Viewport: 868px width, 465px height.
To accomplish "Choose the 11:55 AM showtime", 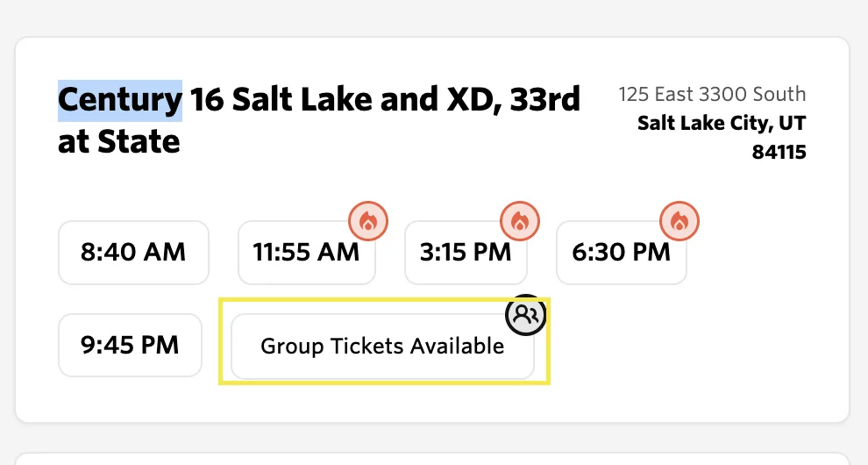I will (x=307, y=252).
